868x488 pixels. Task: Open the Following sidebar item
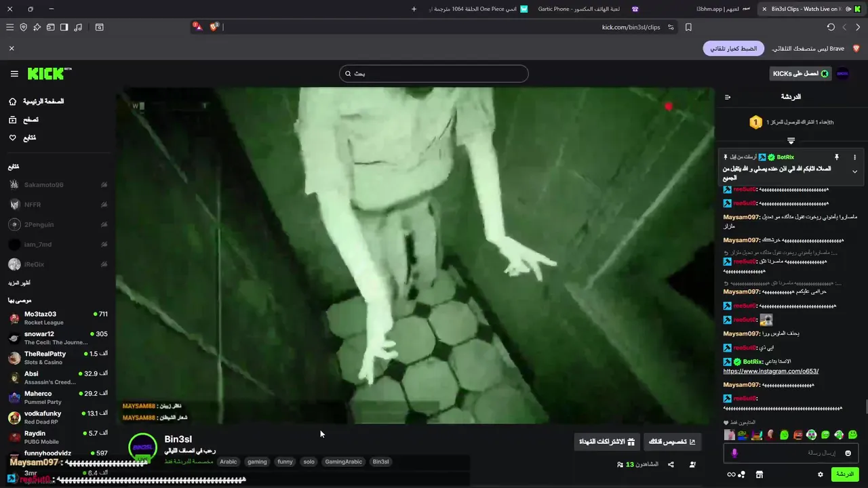22,138
